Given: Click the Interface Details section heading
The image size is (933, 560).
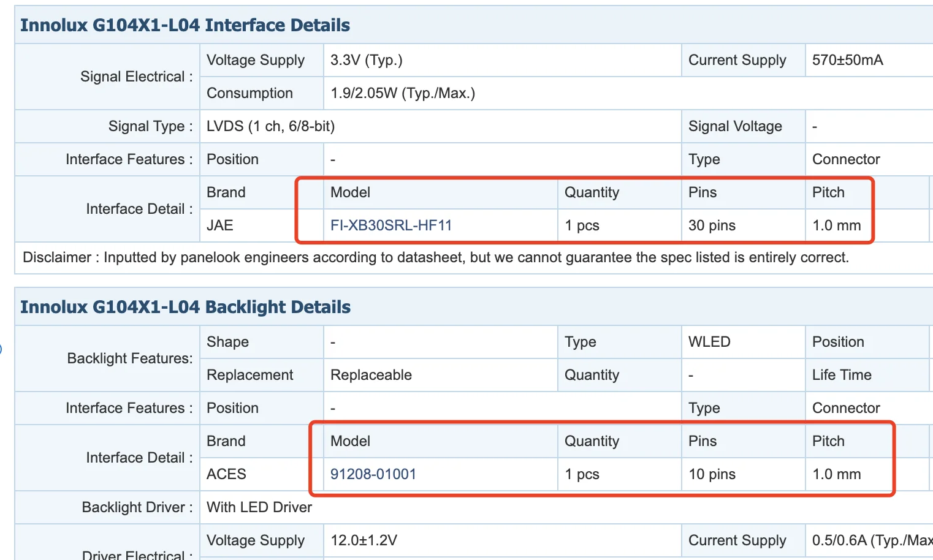Looking at the screenshot, I should point(185,25).
